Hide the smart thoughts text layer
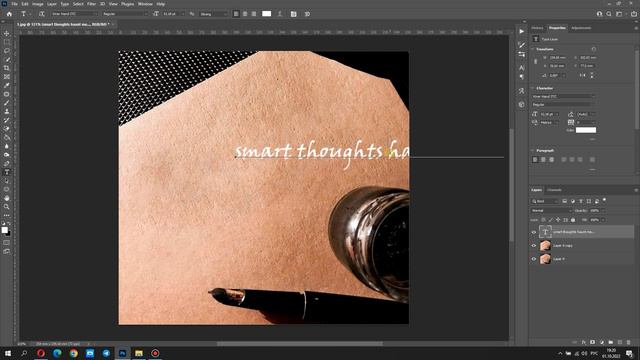The height and width of the screenshot is (360, 640). pos(533,232)
